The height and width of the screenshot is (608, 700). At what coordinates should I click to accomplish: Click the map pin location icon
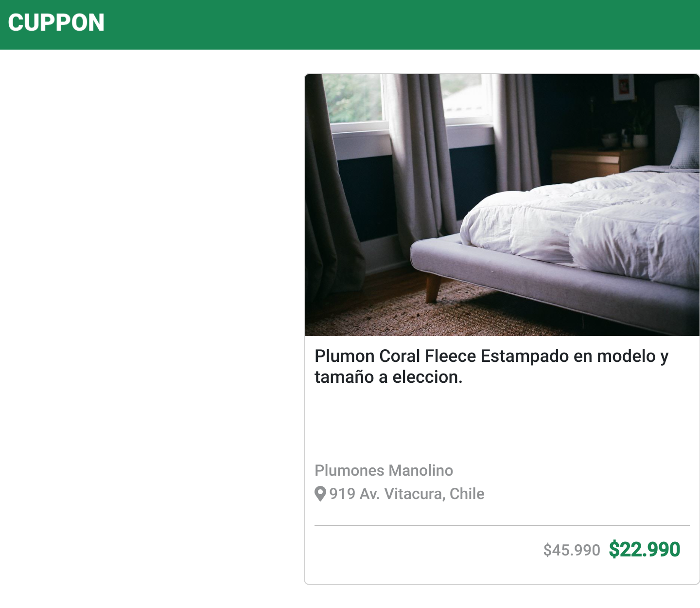click(320, 494)
